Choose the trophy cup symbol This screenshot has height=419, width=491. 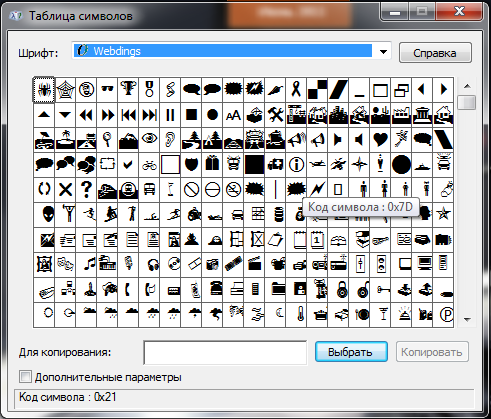(128, 90)
